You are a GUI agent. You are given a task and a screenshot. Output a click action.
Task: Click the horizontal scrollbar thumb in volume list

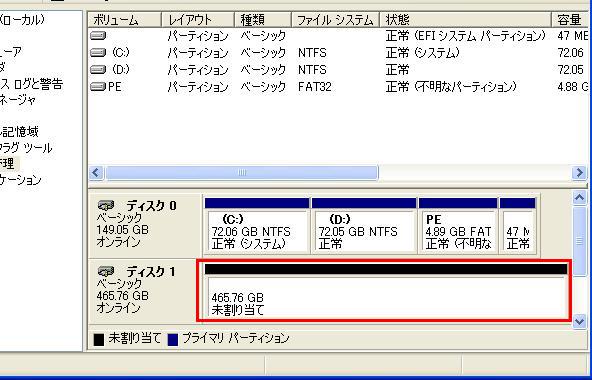(242, 173)
